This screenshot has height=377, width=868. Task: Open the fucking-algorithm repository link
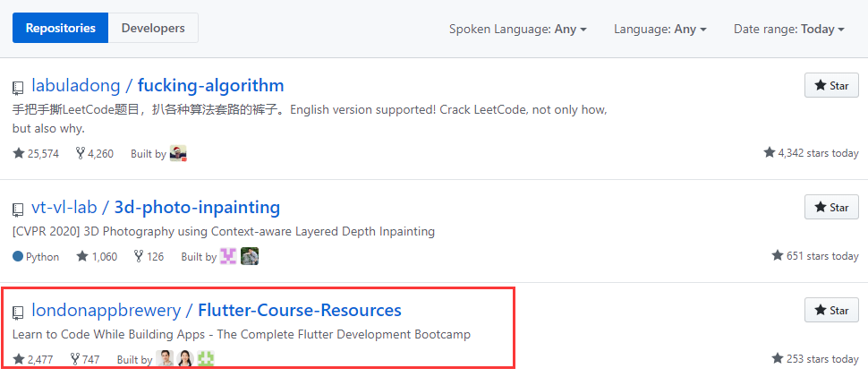pos(210,85)
